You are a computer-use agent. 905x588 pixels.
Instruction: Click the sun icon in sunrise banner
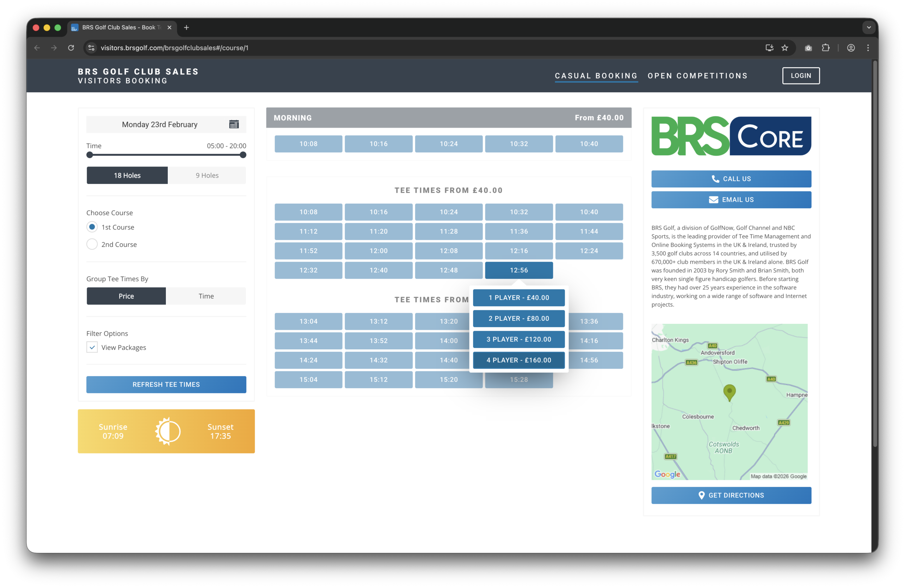[168, 431]
